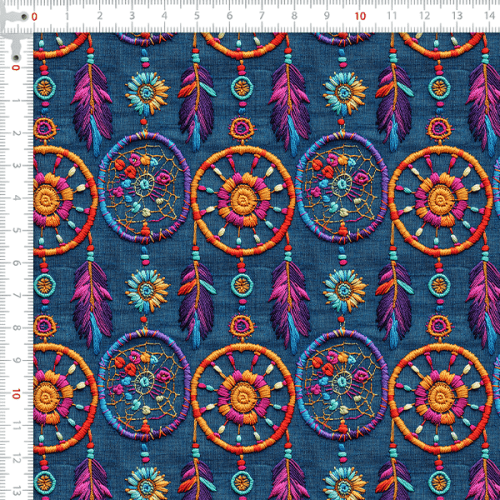Select the 9 mark on the top ruler
This screenshot has width=500, height=500.
tap(327, 16)
